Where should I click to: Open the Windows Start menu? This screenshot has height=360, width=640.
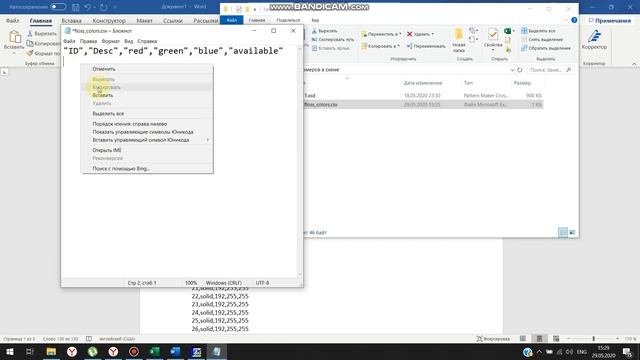point(10,351)
